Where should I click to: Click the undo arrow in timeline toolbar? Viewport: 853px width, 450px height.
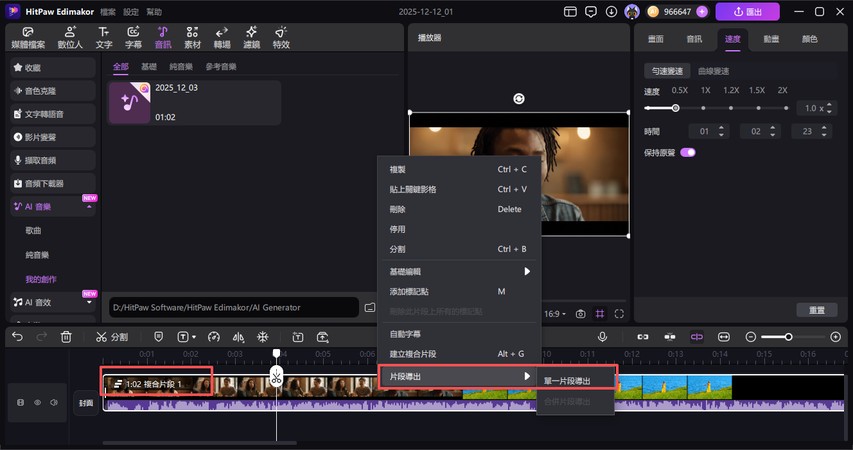click(17, 337)
